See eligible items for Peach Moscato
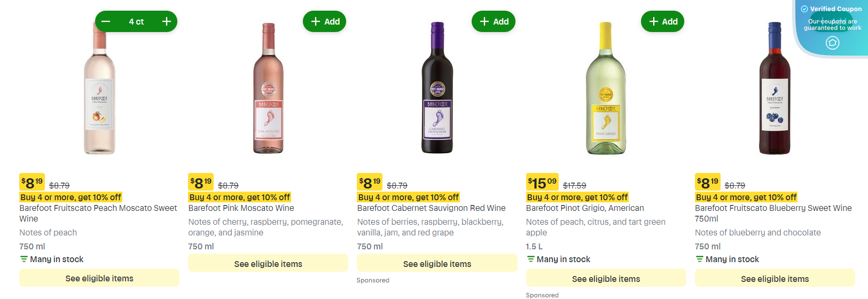 point(99,278)
